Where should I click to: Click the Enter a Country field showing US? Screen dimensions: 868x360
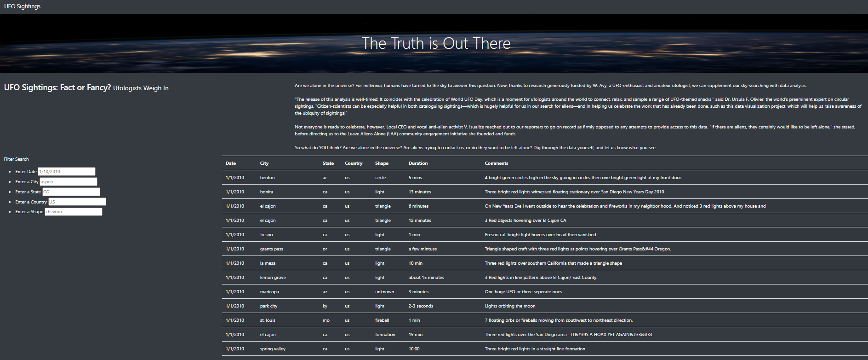tap(76, 202)
